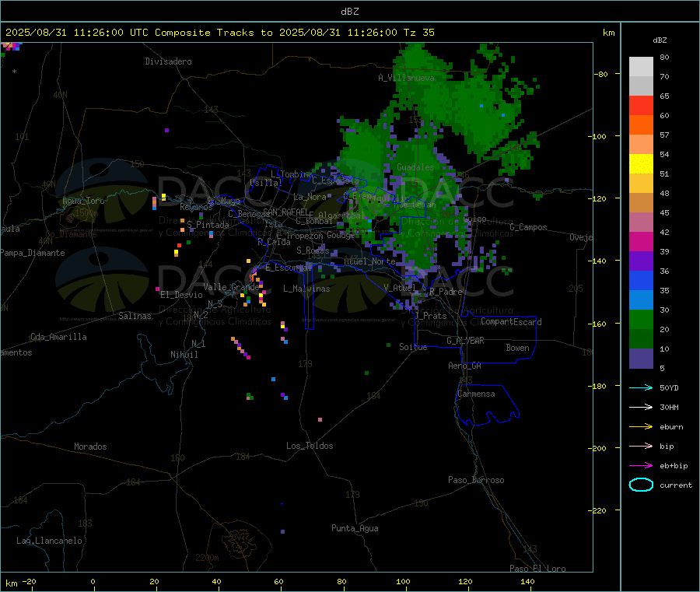Click the Guadales map label

pos(415,167)
